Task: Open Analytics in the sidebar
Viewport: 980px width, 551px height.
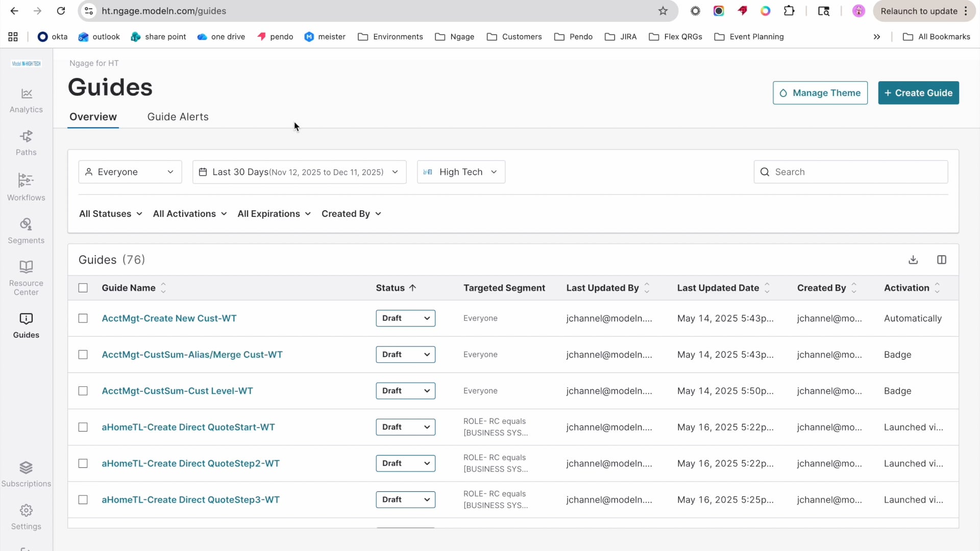Action: click(26, 101)
